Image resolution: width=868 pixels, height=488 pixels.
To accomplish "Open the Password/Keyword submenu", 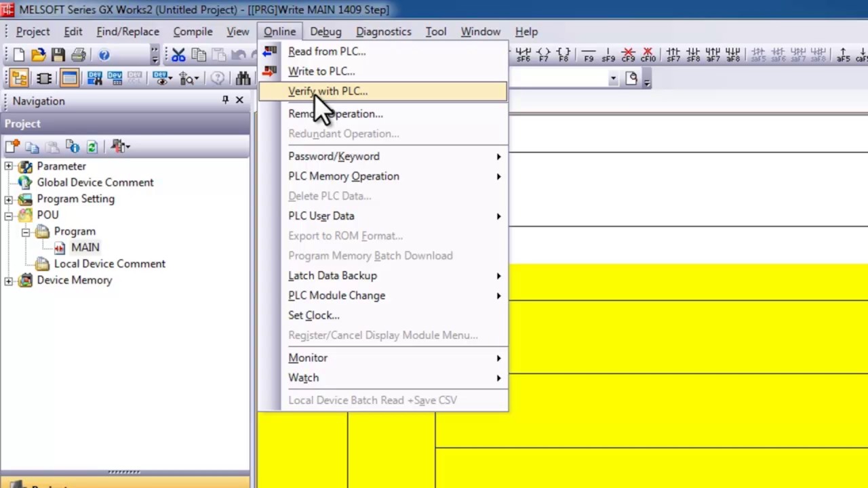I will [382, 156].
